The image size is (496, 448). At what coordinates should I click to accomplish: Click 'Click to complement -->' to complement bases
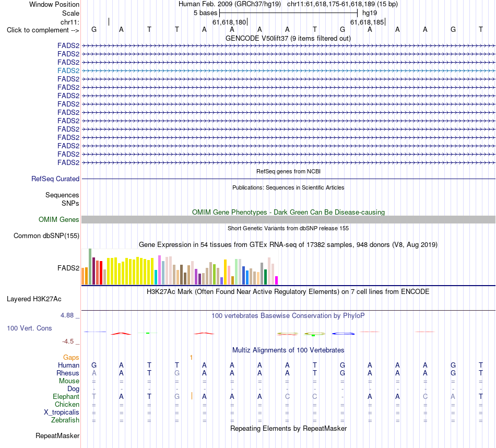pos(43,30)
